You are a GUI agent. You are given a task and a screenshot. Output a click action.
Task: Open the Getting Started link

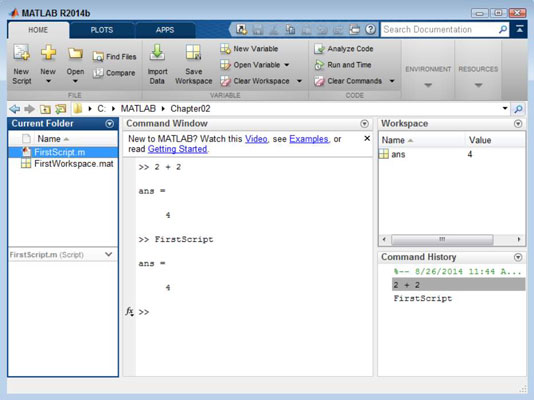click(x=177, y=149)
